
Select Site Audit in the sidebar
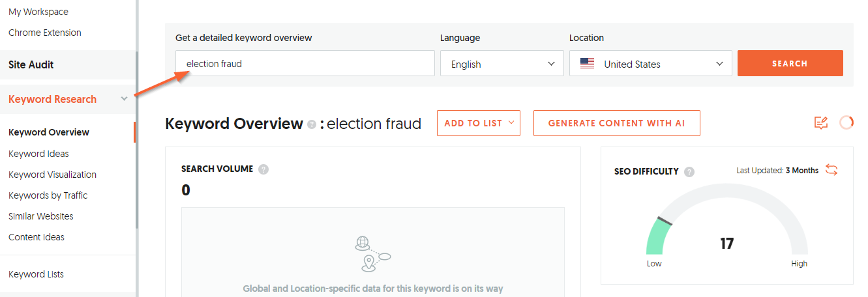tap(31, 64)
